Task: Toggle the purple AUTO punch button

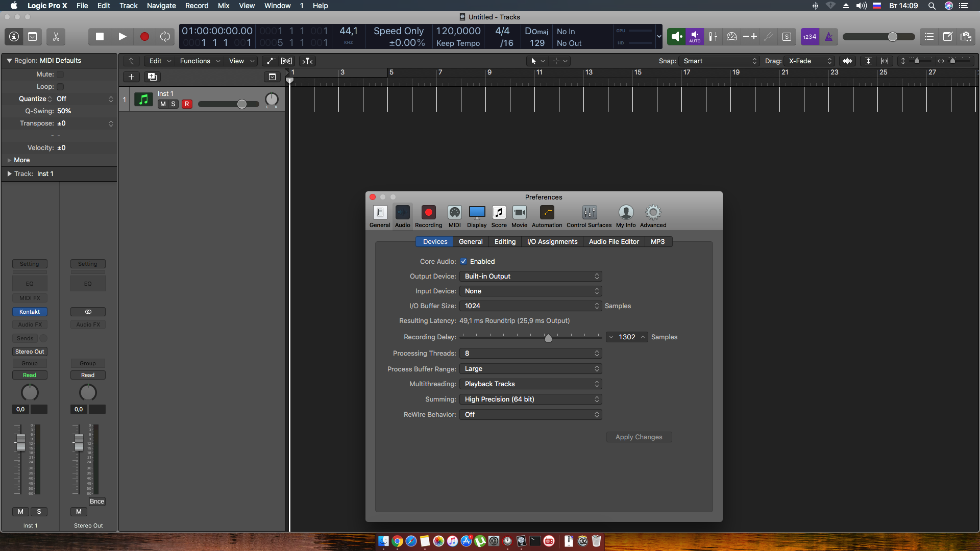Action: pos(695,37)
